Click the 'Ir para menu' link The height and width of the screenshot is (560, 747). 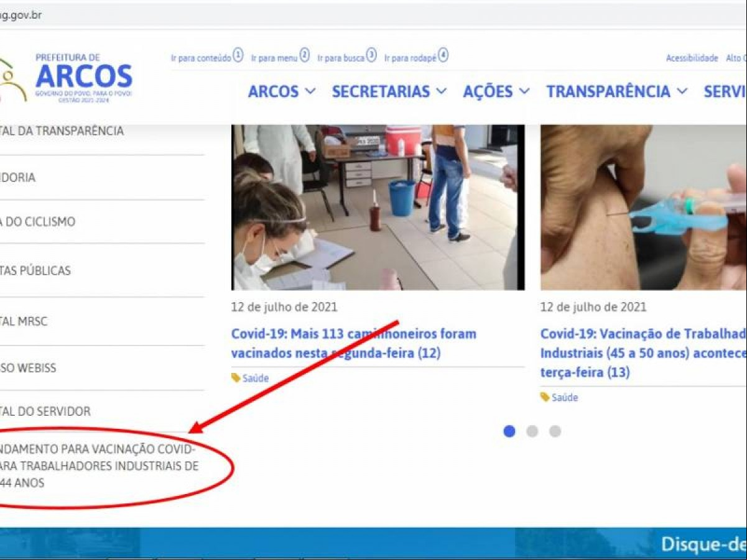click(280, 57)
